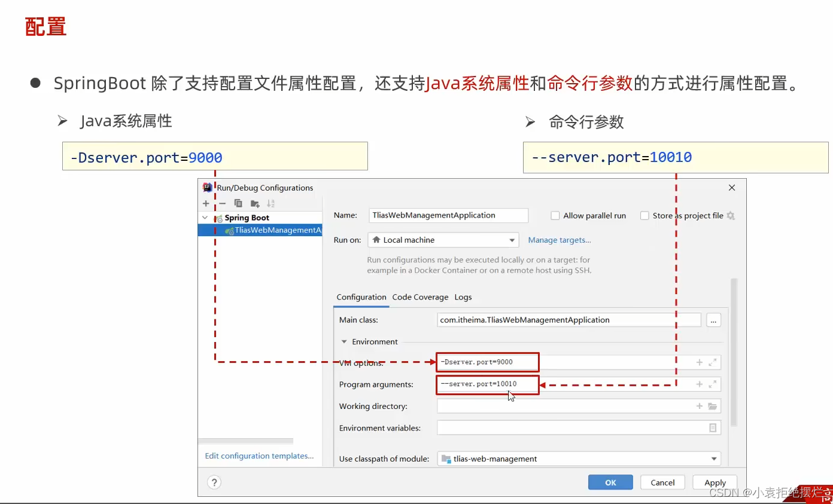Click 'Run/Debug Configurations' title text

265,187
